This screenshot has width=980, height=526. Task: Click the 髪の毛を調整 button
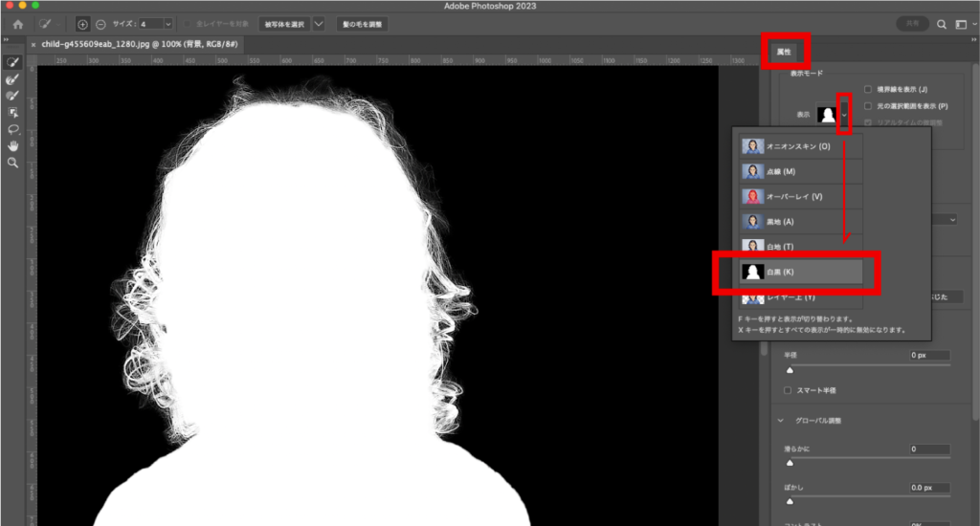(x=363, y=24)
